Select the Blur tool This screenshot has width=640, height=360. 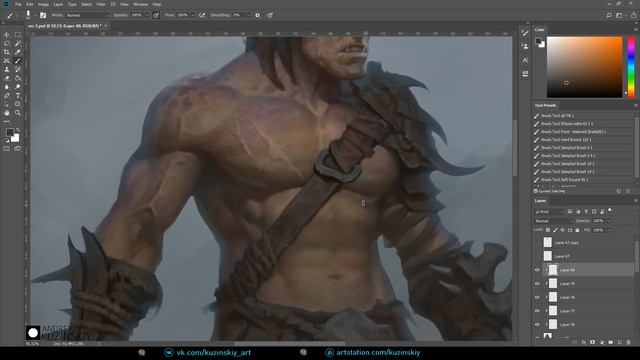point(7,87)
